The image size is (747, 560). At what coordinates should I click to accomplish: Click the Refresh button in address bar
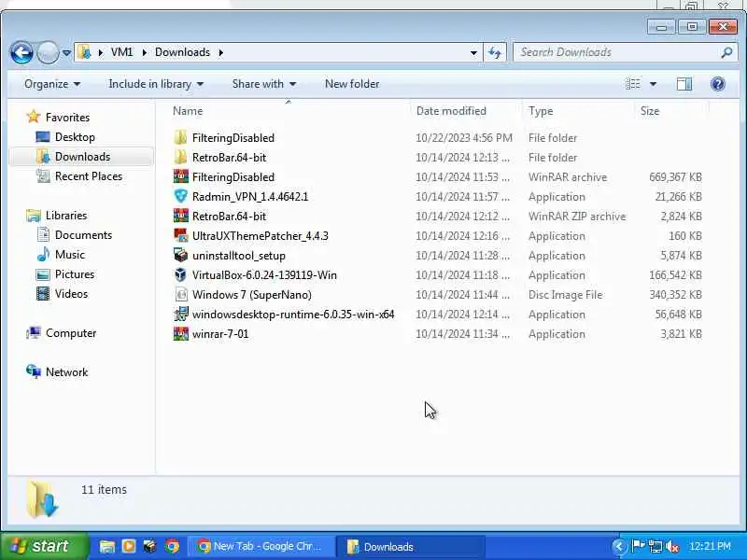[x=495, y=52]
